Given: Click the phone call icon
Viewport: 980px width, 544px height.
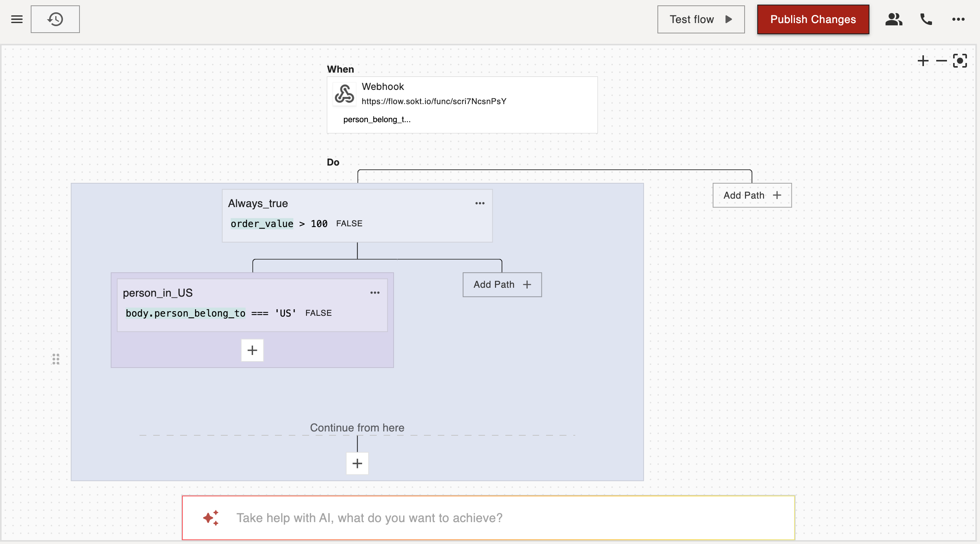Looking at the screenshot, I should (926, 19).
